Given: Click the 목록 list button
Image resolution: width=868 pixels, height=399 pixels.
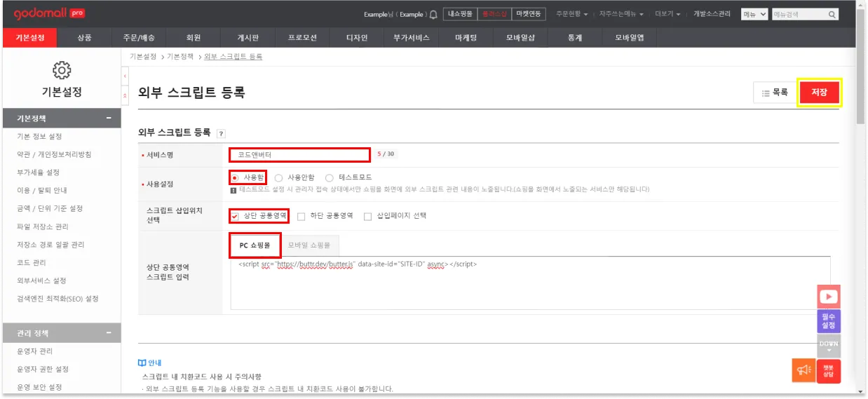Looking at the screenshot, I should pyautogui.click(x=775, y=93).
